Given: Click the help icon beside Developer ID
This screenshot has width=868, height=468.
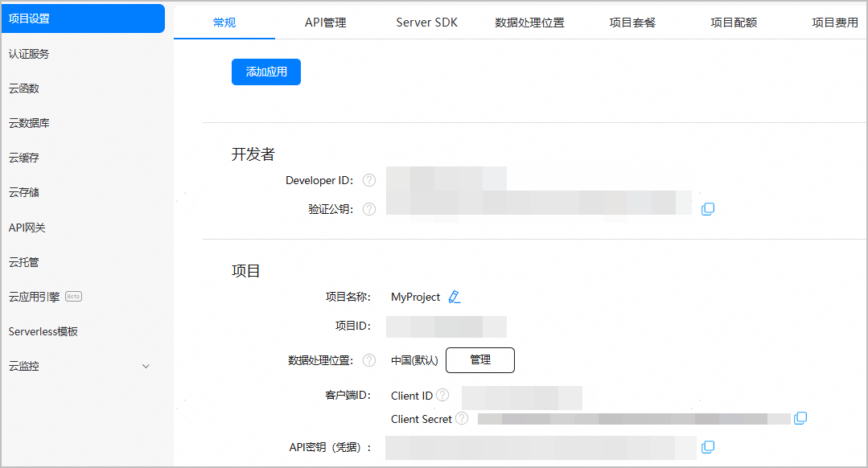Looking at the screenshot, I should [369, 180].
